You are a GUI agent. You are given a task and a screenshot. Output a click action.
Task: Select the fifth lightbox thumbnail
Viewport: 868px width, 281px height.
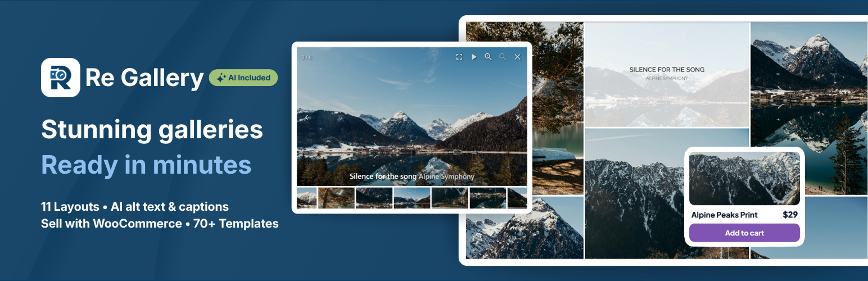click(x=450, y=198)
